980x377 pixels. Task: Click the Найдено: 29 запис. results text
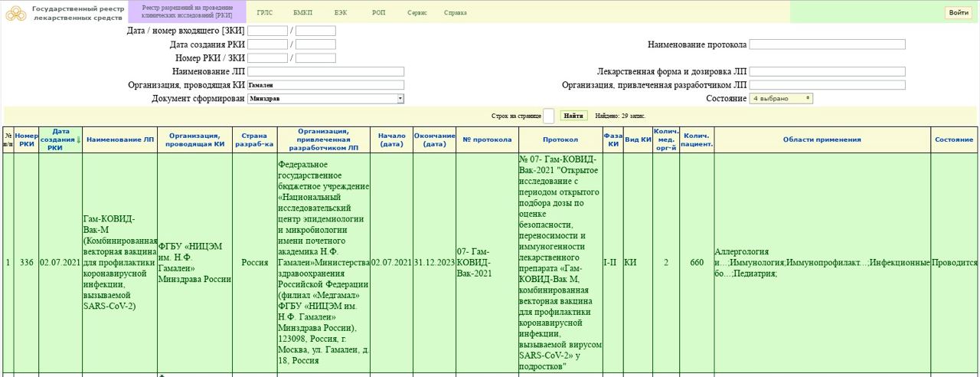pos(620,116)
